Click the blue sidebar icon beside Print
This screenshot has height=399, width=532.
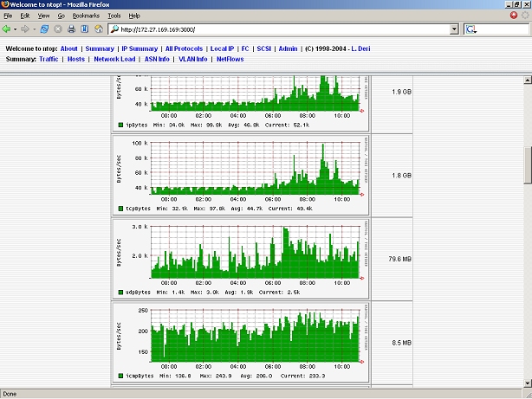coord(85,29)
